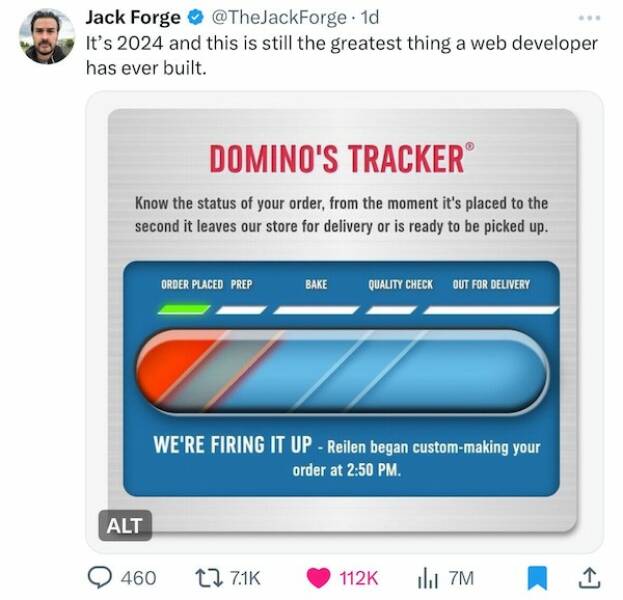This screenshot has height=600, width=623.
Task: Toggle the bookmark icon on the tweet
Action: [537, 577]
